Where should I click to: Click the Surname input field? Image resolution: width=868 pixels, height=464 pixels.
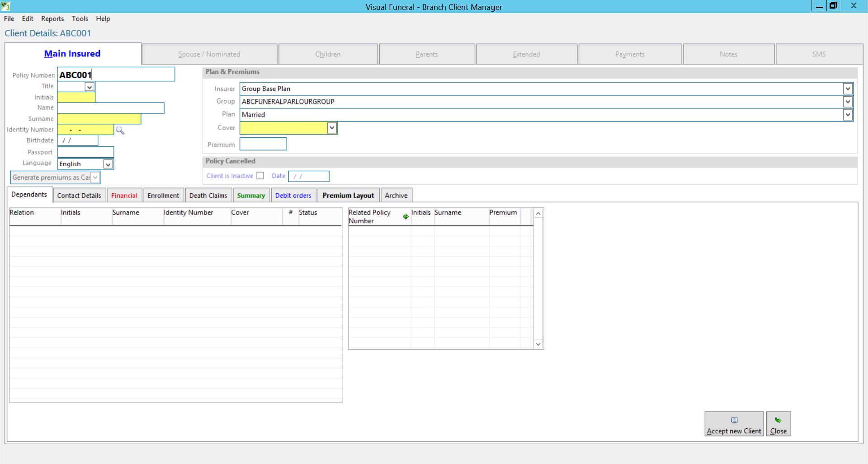pyautogui.click(x=99, y=119)
